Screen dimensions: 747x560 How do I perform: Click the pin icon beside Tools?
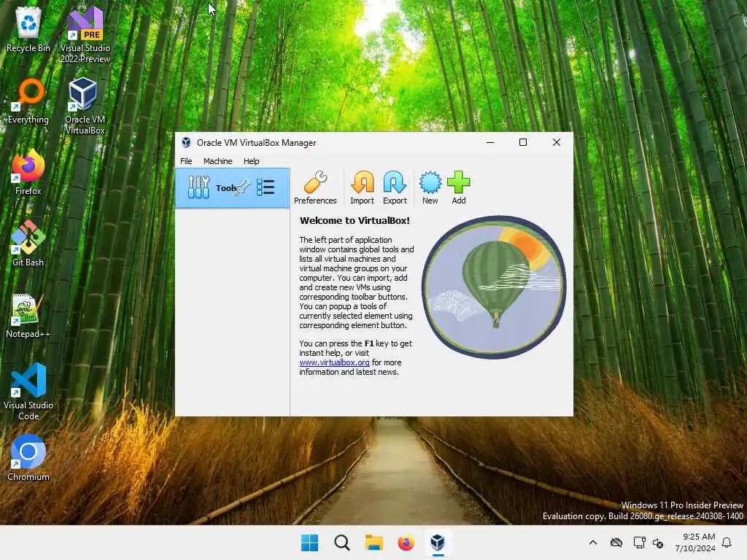coord(242,187)
